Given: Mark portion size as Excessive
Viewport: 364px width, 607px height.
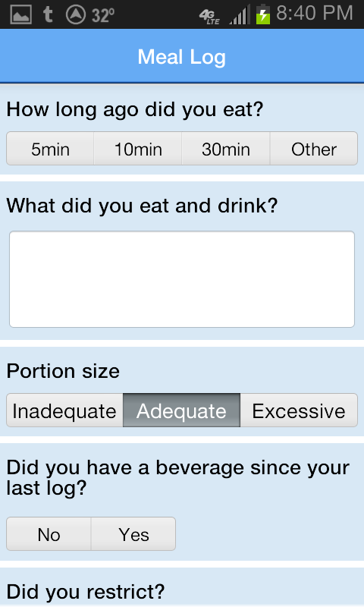Looking at the screenshot, I should coord(299,410).
